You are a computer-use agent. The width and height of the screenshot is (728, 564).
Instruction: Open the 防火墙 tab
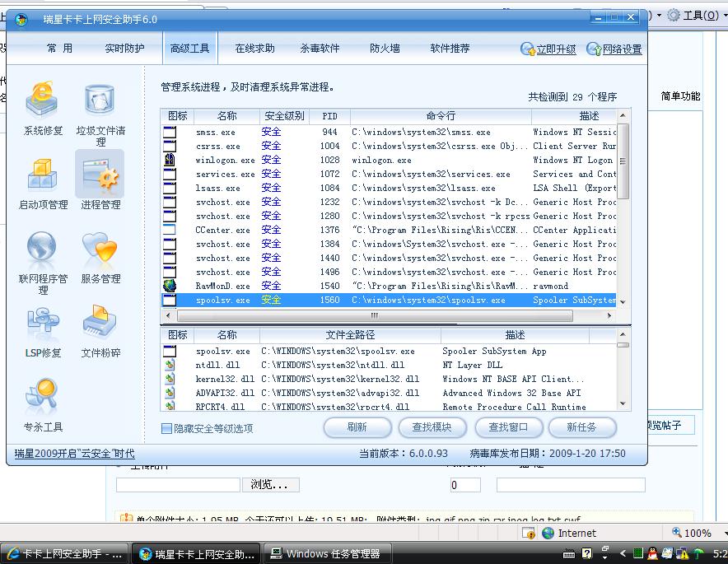(x=385, y=49)
